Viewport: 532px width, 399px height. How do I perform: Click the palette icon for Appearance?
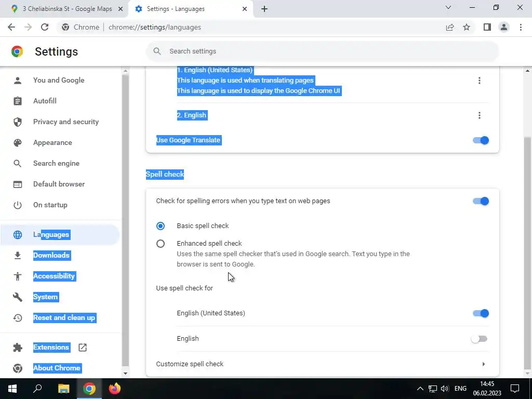[17, 142]
